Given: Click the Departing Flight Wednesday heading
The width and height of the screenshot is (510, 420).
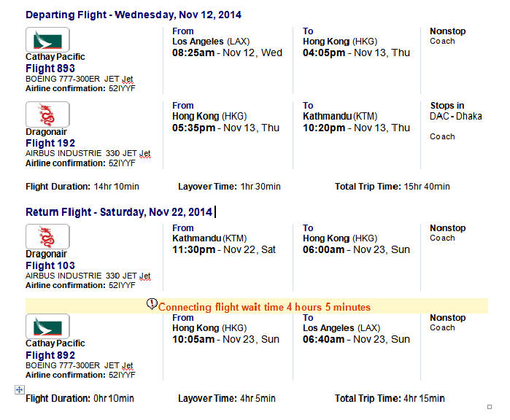Looking at the screenshot, I should click(134, 15).
